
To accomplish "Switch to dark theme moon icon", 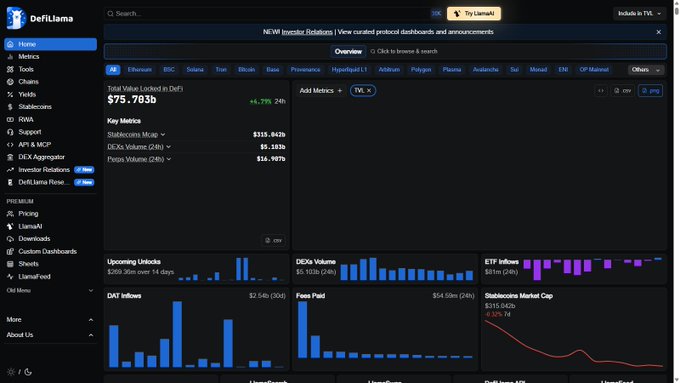I will 28,372.
